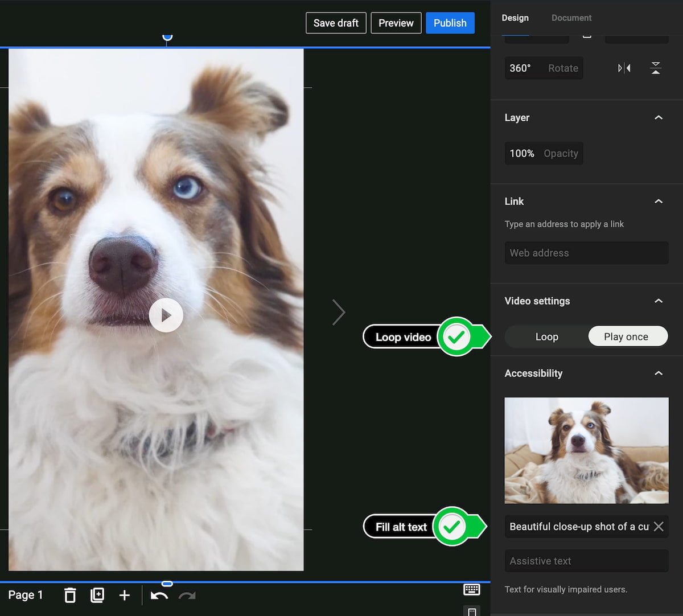This screenshot has height=616, width=683.
Task: Delete page using the trash icon
Action: (x=69, y=596)
